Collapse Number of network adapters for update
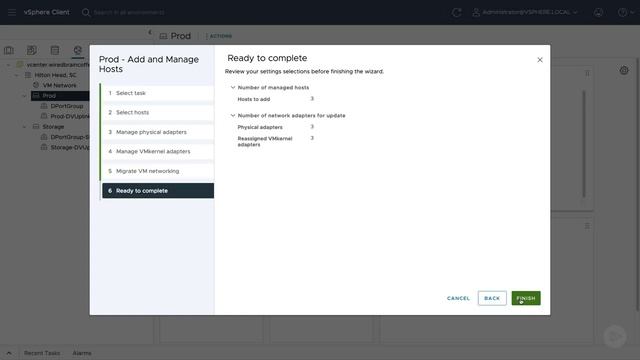Screen dimensions: 640x360 pos(233,116)
